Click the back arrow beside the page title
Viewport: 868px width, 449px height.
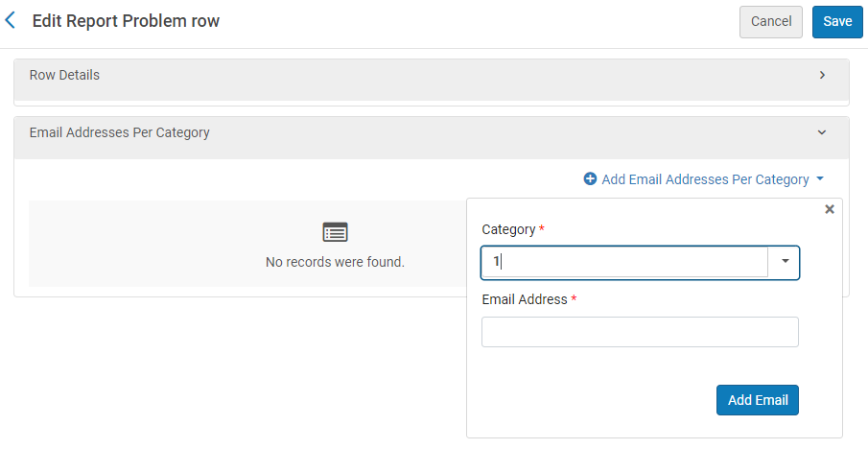[x=11, y=20]
